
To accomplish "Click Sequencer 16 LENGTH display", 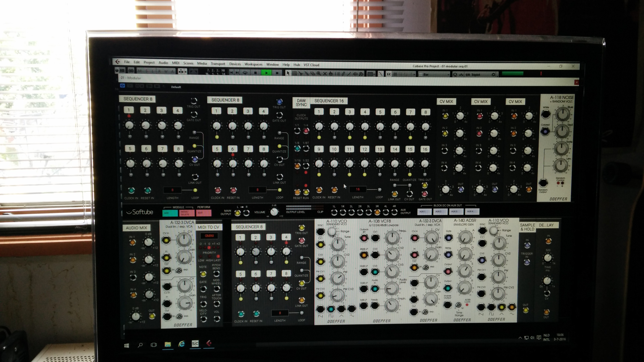I will [x=358, y=189].
